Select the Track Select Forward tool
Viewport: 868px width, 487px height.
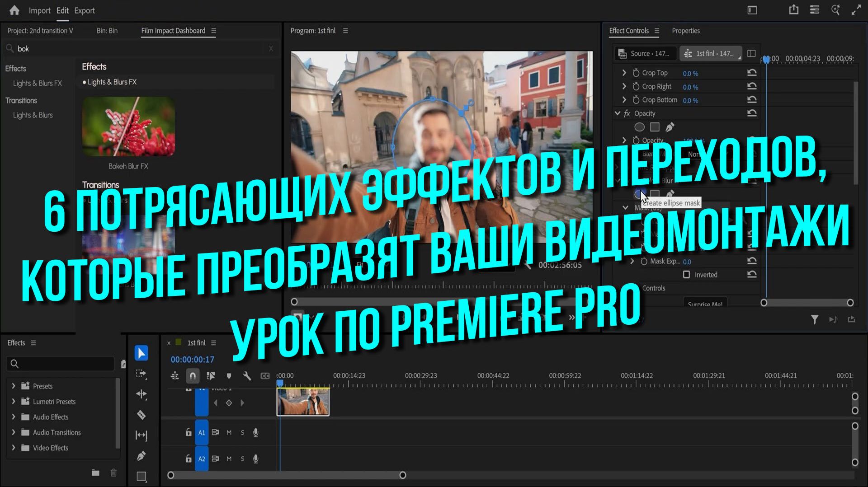click(x=142, y=374)
